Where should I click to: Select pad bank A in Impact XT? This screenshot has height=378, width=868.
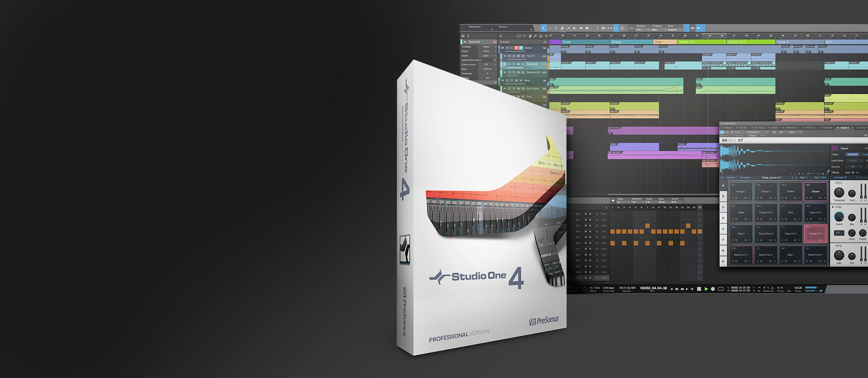click(x=723, y=186)
